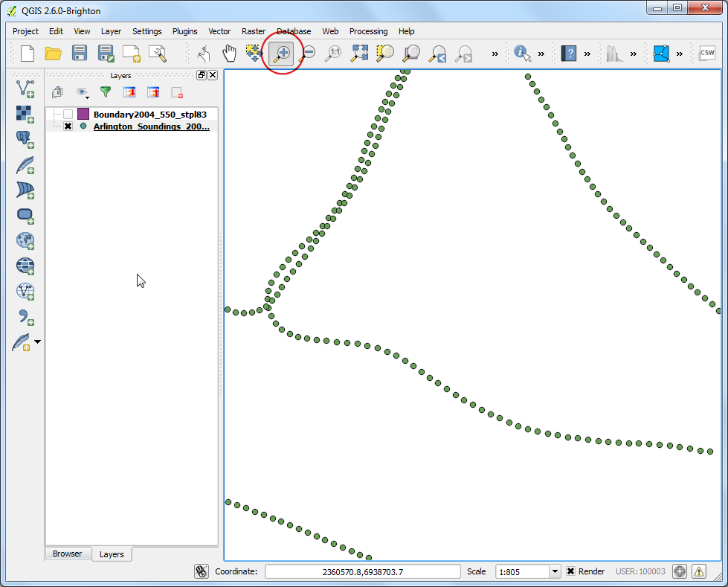This screenshot has width=728, height=587.
Task: Click the Filter legend funnel icon
Action: (106, 92)
